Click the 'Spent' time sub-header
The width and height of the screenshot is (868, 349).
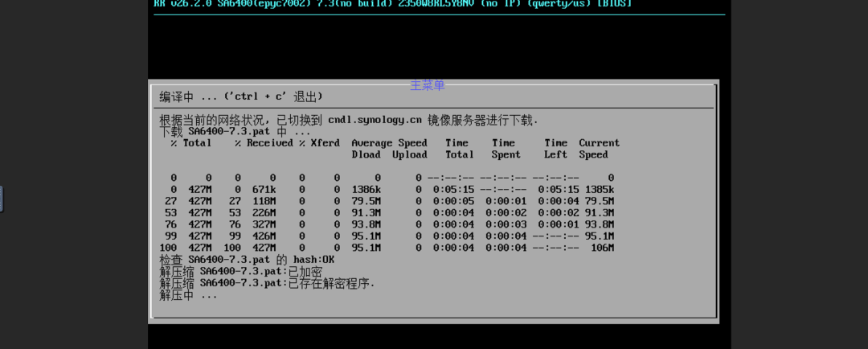pyautogui.click(x=506, y=154)
